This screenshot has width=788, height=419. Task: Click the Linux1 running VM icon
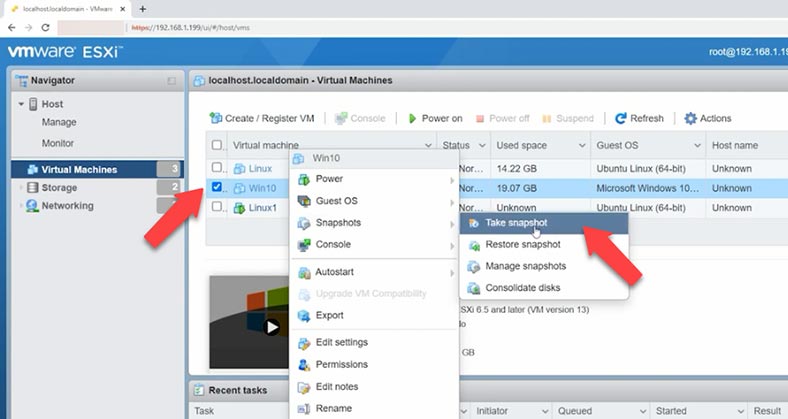240,207
